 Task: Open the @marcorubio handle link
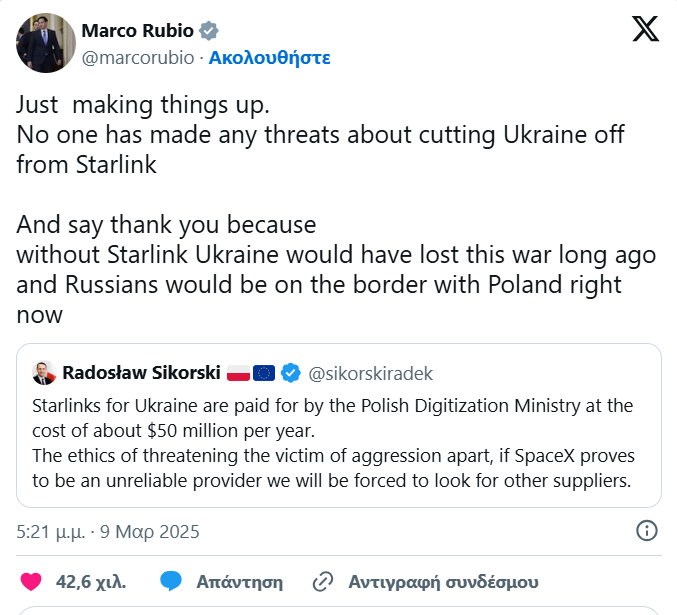pos(138,57)
